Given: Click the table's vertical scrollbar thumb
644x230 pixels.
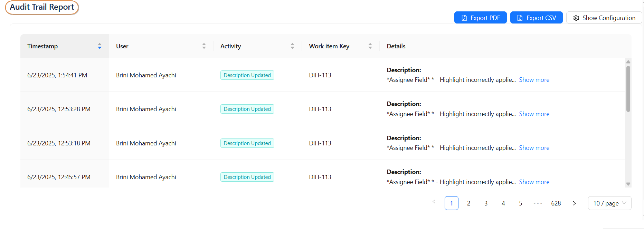Looking at the screenshot, I should coord(628,88).
